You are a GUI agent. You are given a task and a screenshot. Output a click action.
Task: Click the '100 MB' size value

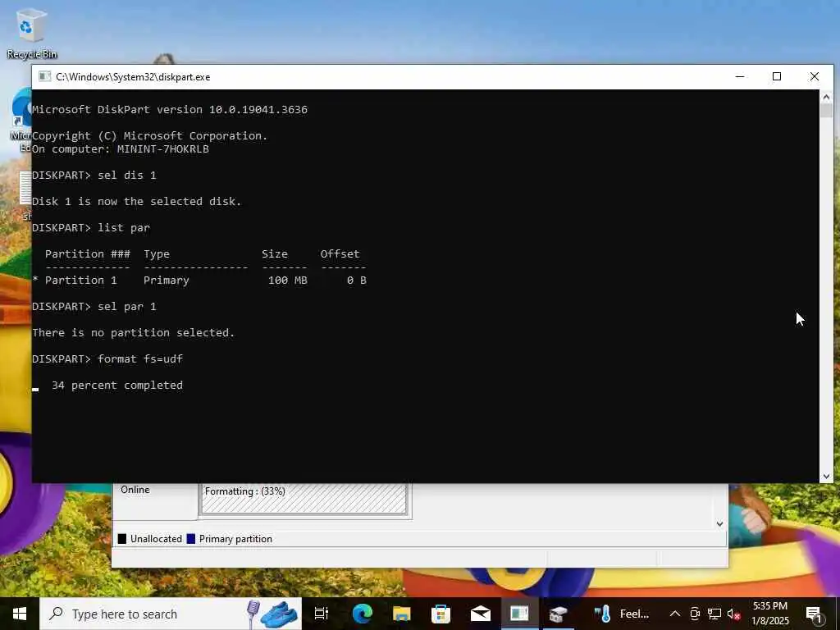coord(288,281)
